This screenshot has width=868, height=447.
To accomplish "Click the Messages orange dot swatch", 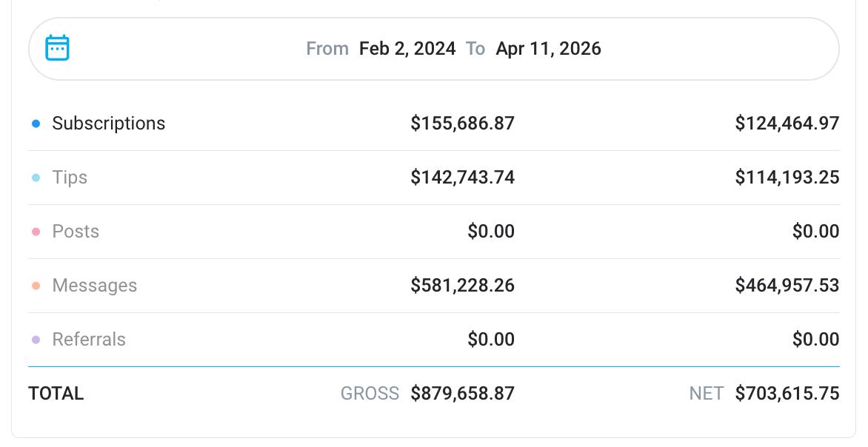I will click(x=36, y=286).
